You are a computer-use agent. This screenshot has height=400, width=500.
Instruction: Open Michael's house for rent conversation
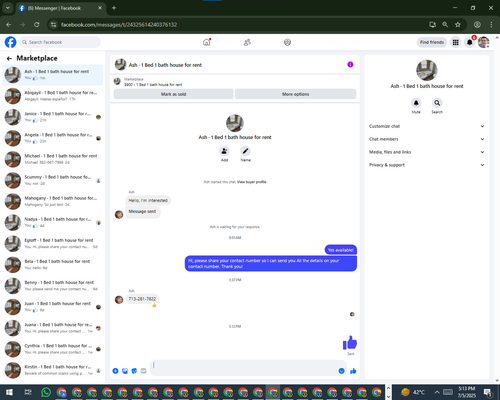pyautogui.click(x=53, y=159)
